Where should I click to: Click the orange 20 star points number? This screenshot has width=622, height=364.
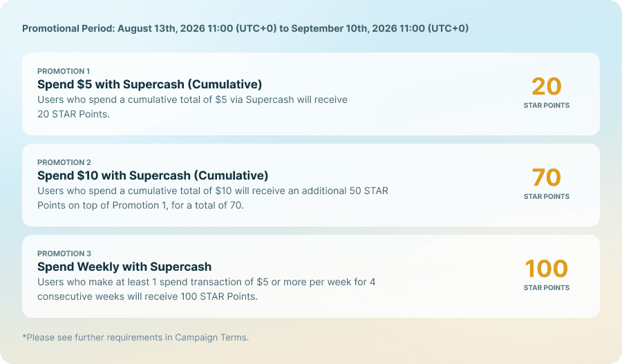coord(546,86)
